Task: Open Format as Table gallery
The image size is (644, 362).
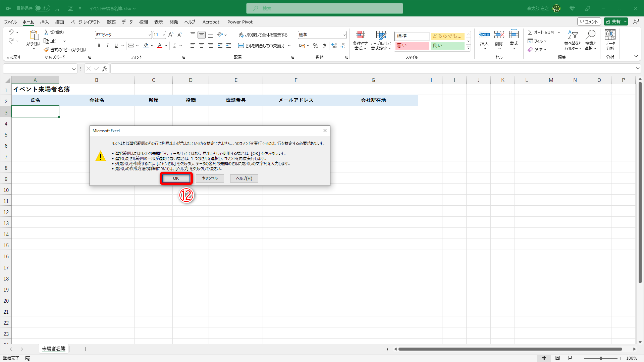Action: 381,41
